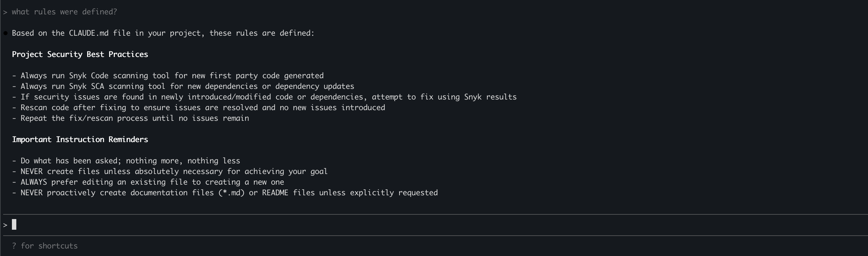Click the "? for shortcuts" hint

(x=45, y=246)
